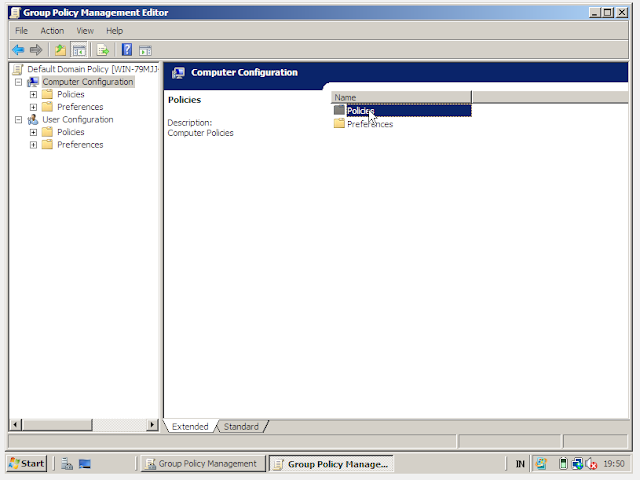This screenshot has width=640, height=480.
Task: Click the User Configuration people icon in tree
Action: click(x=33, y=120)
